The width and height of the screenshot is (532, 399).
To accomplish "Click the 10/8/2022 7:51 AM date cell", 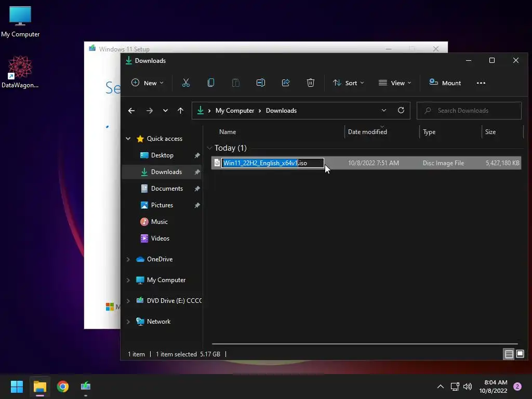I will (373, 163).
